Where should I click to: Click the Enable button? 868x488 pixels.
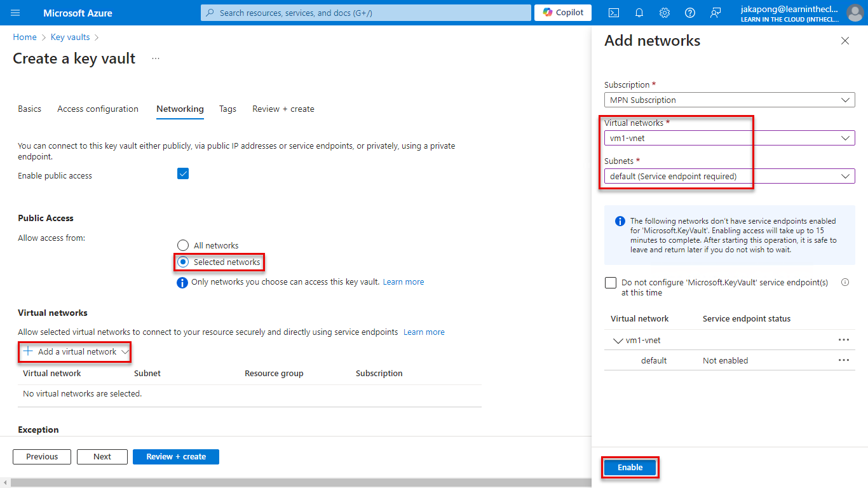point(630,467)
